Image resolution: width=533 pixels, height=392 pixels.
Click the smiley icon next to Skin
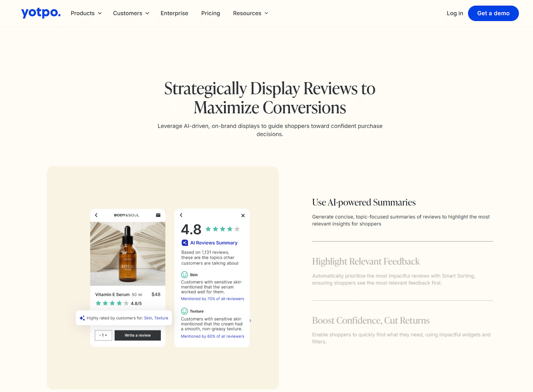click(184, 274)
